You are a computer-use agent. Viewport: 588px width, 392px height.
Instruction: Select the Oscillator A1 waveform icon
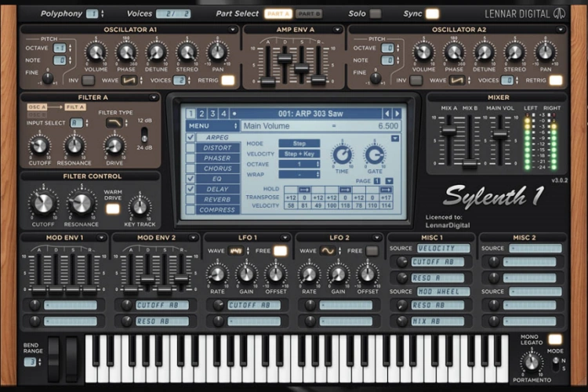[x=129, y=80]
